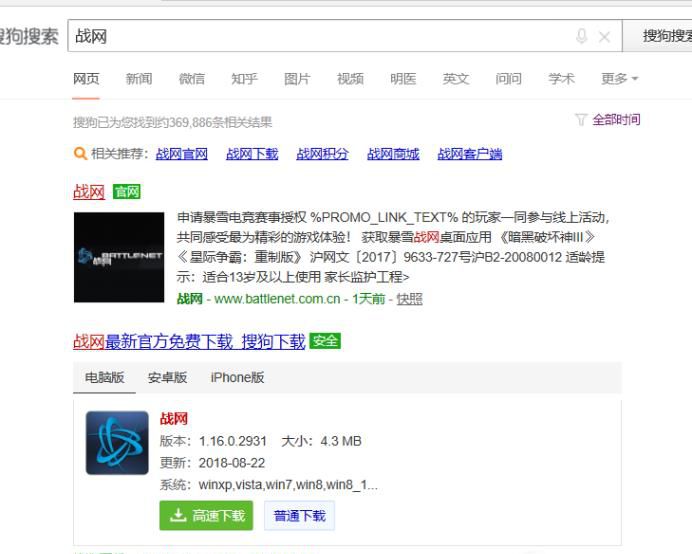
Task: Click the 战网积分 related suggestion
Action: click(322, 154)
